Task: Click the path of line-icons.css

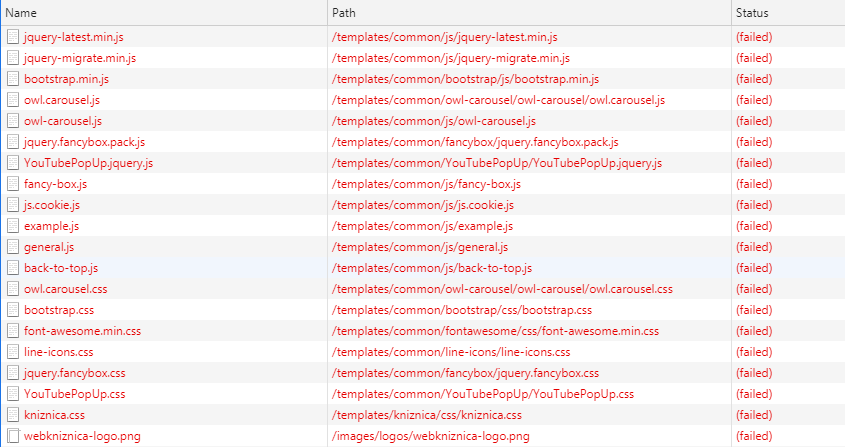Action: (451, 352)
